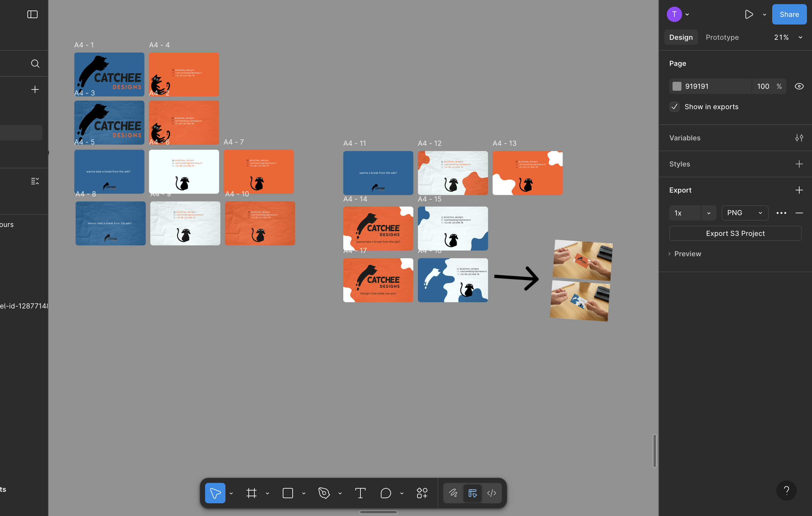Select the Frame tool in toolbar
This screenshot has width=812, height=516.
click(251, 493)
